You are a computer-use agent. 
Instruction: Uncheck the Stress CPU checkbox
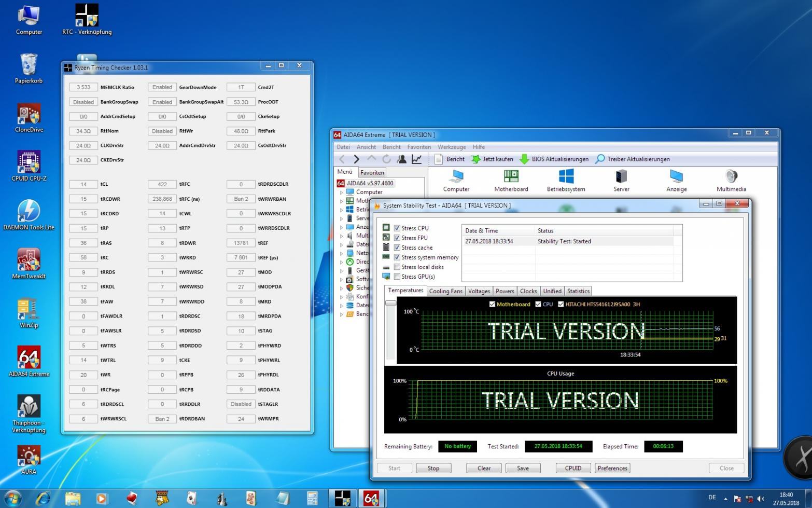397,228
